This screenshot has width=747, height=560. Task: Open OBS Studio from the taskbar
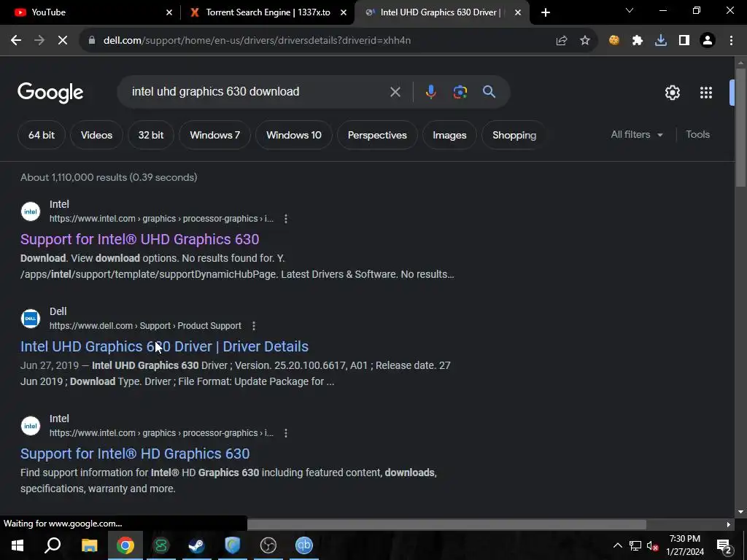[x=268, y=545]
